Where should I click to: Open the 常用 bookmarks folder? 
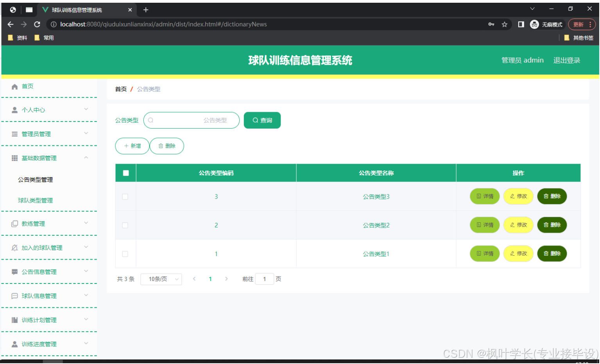pyautogui.click(x=44, y=38)
